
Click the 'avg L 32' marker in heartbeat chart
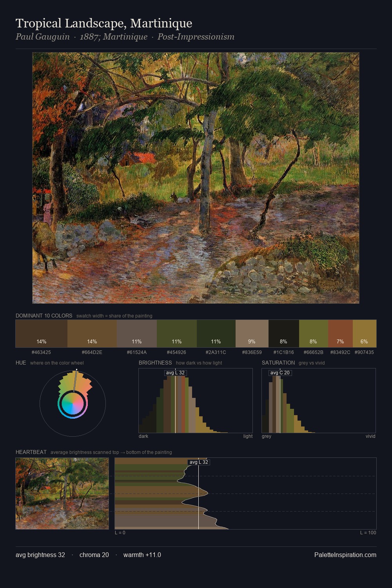199,462
